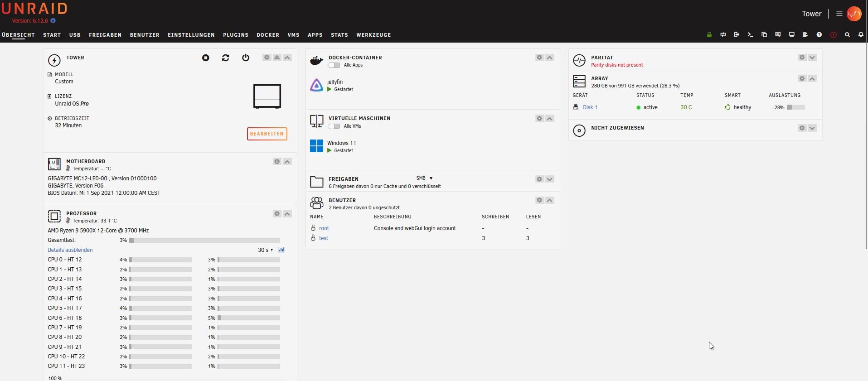
Task: Go to FREIGABEN in the top menu
Action: [105, 35]
